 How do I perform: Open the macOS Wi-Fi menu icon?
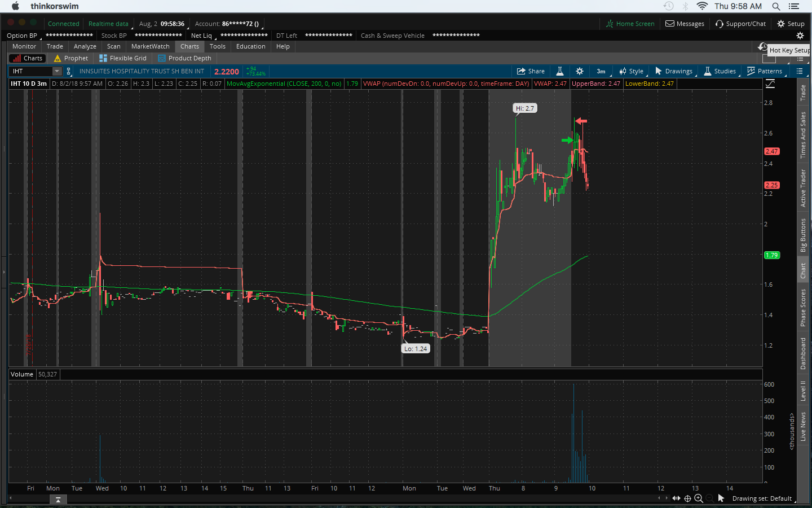(702, 6)
